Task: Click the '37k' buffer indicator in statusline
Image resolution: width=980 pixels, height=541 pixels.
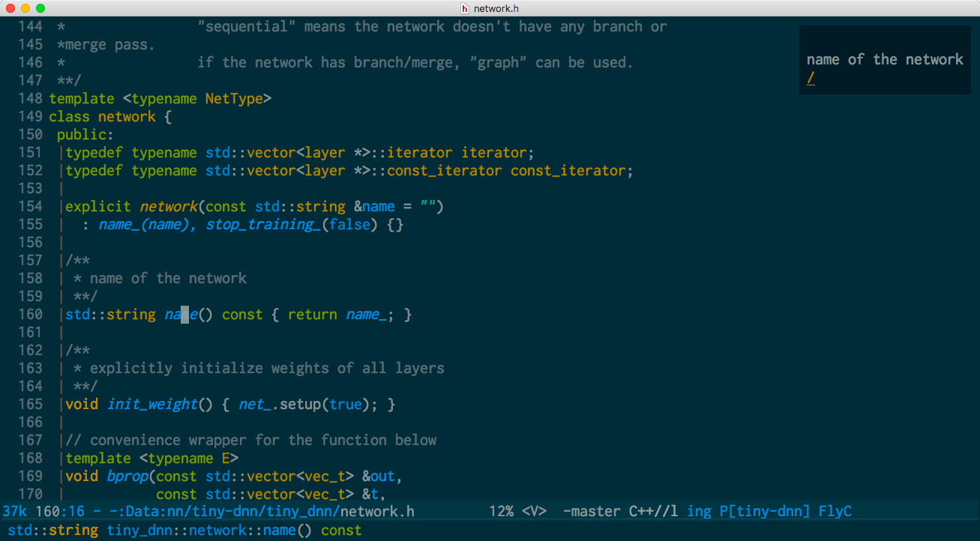Action: (14, 510)
